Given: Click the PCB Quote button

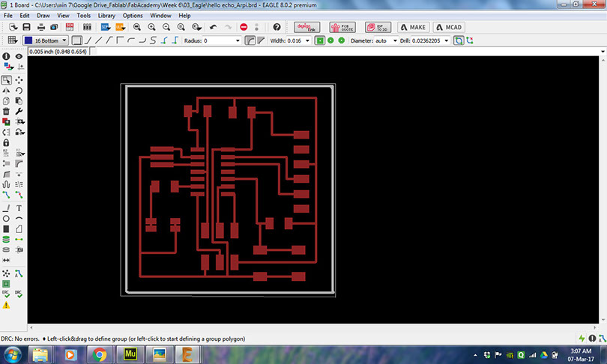Looking at the screenshot, I should click(342, 27).
